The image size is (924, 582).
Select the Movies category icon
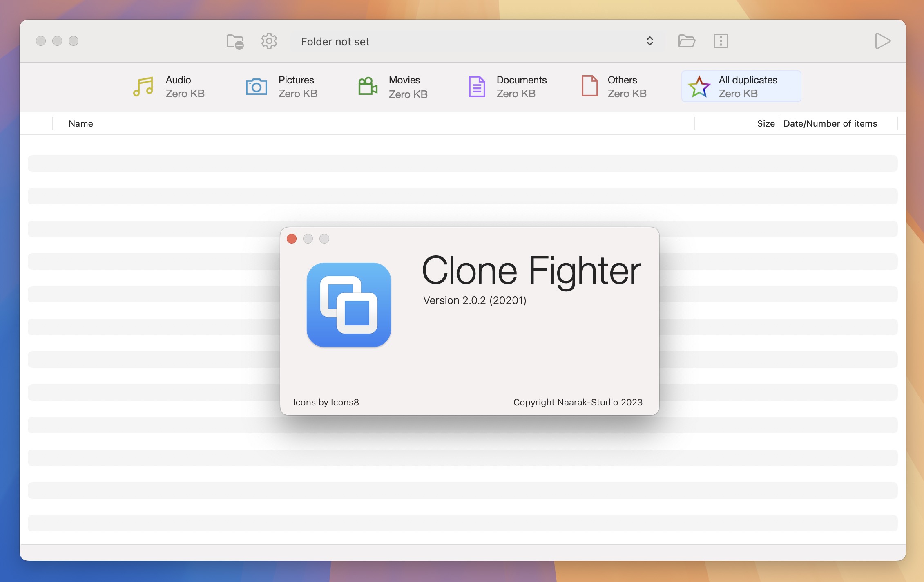(366, 86)
